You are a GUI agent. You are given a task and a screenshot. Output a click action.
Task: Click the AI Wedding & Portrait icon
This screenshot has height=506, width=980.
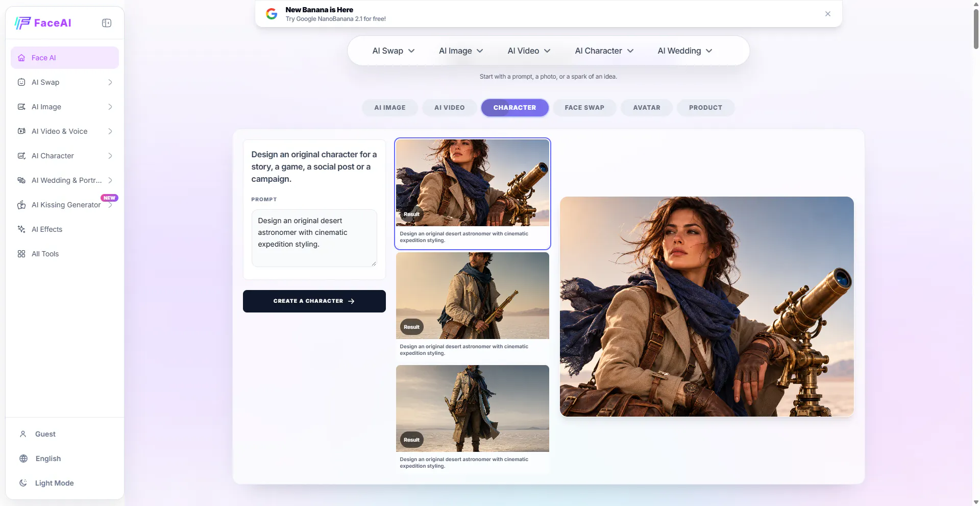tap(21, 180)
